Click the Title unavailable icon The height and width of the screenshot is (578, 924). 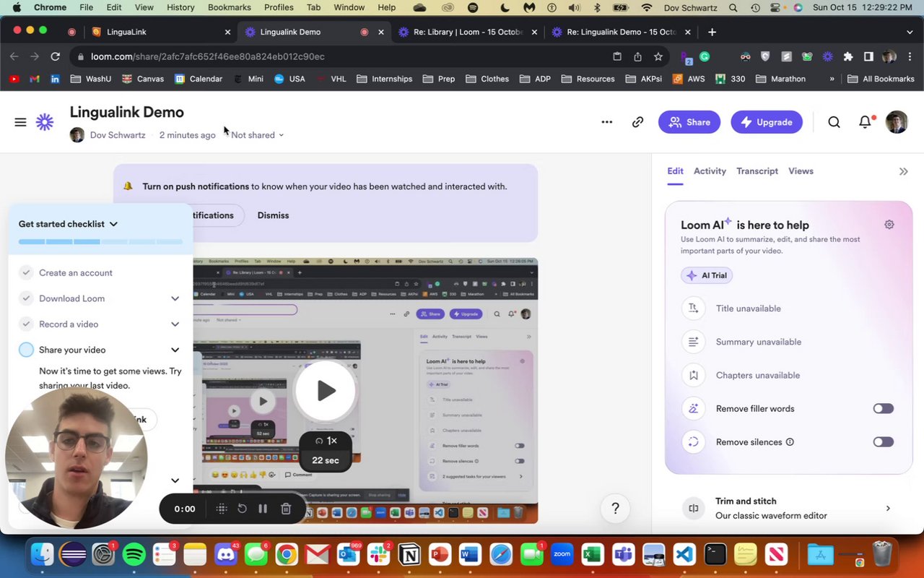click(693, 309)
